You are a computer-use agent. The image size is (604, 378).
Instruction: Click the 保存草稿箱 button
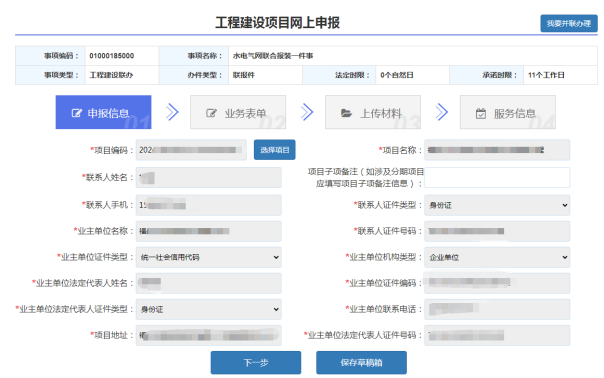pos(361,363)
